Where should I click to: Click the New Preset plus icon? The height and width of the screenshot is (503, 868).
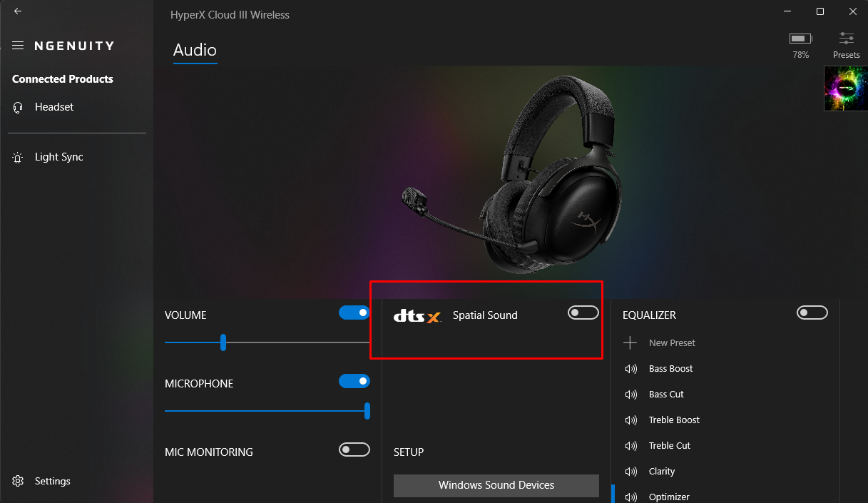click(630, 343)
